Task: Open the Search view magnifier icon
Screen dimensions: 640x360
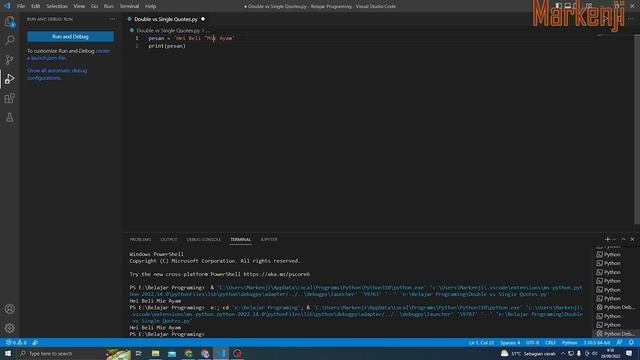Action: coord(9,40)
